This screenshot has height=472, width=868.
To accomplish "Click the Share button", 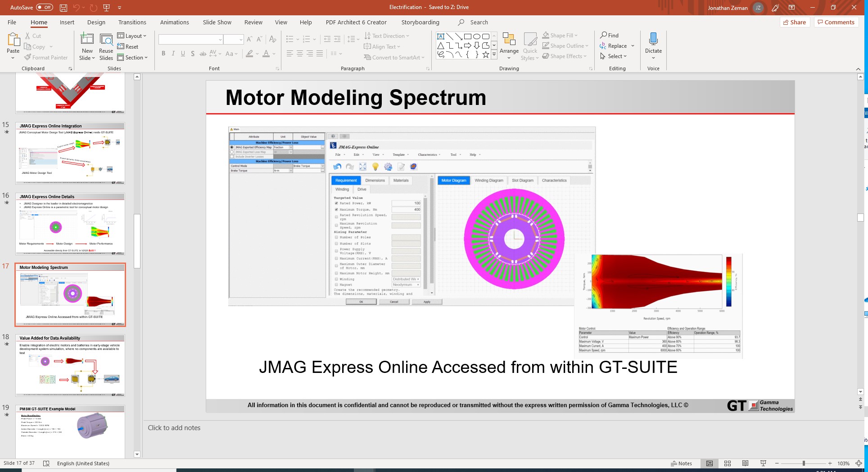I will [795, 22].
